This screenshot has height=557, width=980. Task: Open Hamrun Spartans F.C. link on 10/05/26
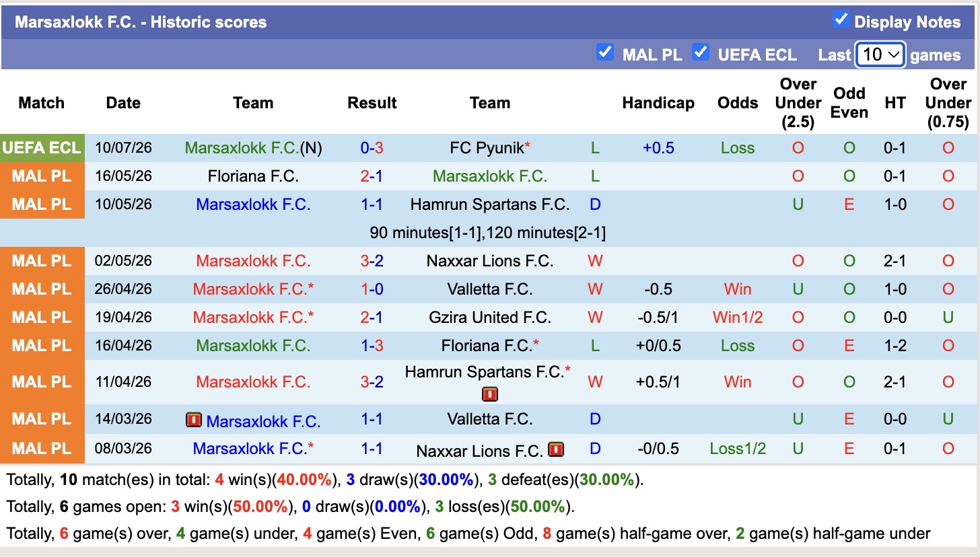click(x=490, y=205)
